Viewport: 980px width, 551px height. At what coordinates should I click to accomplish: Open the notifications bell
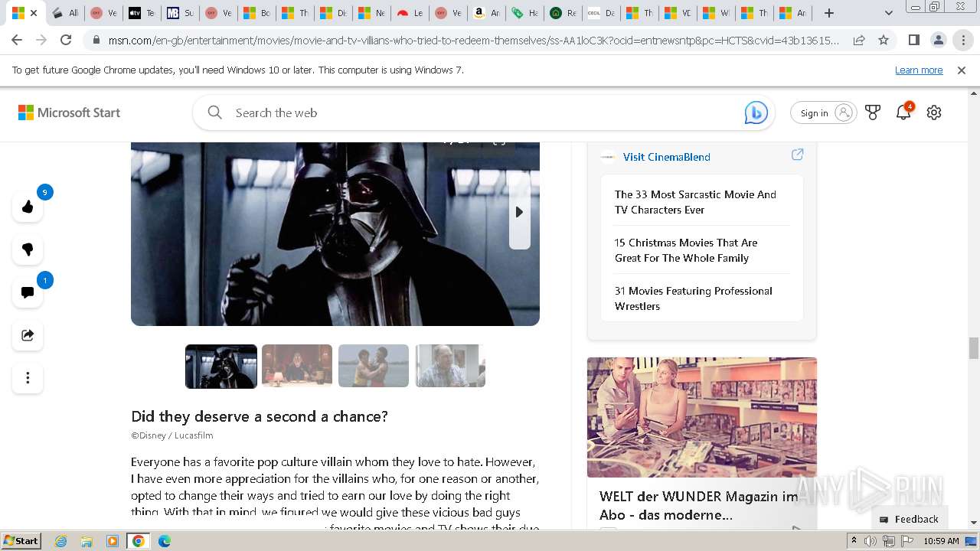(x=903, y=112)
